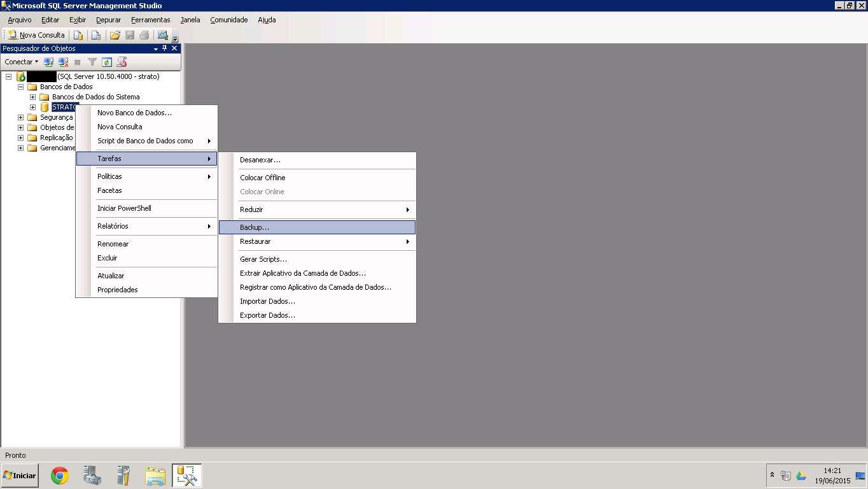868x489 pixels.
Task: Click the Disconnect server icon
Action: tap(63, 62)
